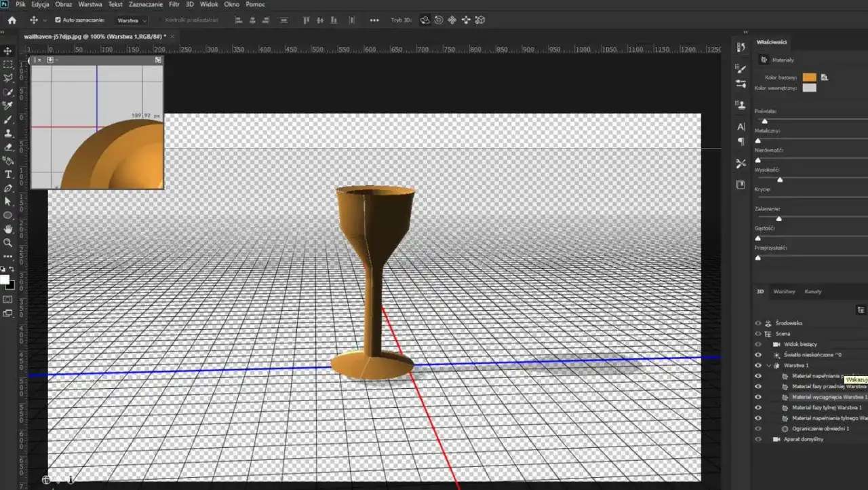Hide Światło nieskończone ^0
Viewport: 868px width, 490px height.
coord(758,354)
